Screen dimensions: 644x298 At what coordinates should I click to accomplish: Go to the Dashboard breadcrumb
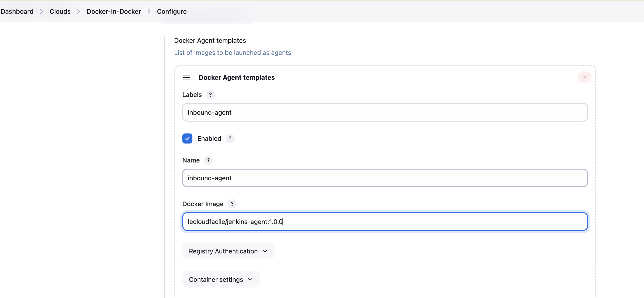coord(17,11)
